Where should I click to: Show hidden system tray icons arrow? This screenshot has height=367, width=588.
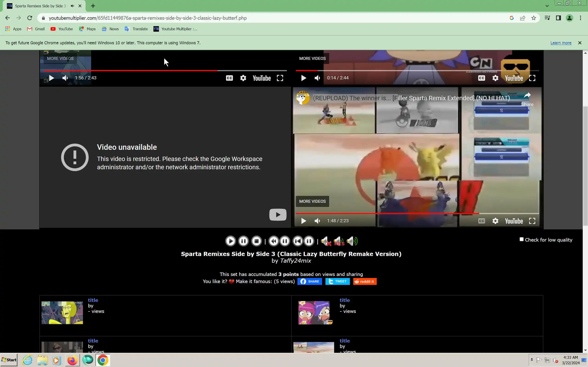click(x=532, y=359)
